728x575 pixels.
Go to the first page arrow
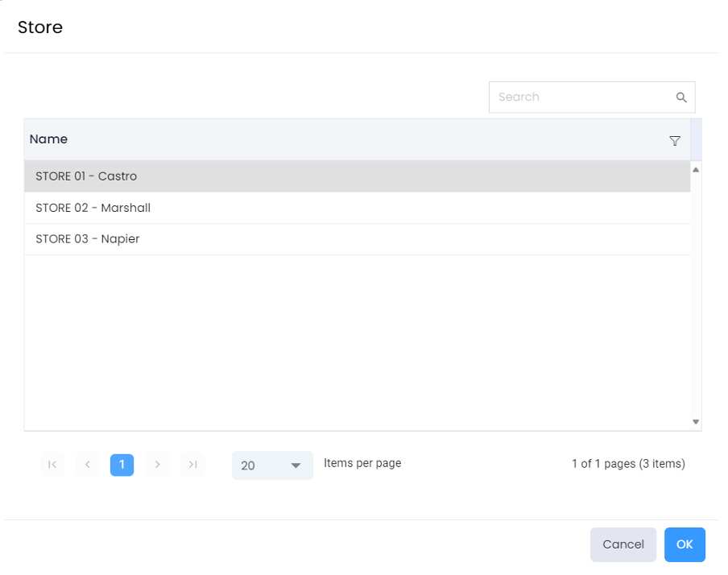tap(52, 465)
